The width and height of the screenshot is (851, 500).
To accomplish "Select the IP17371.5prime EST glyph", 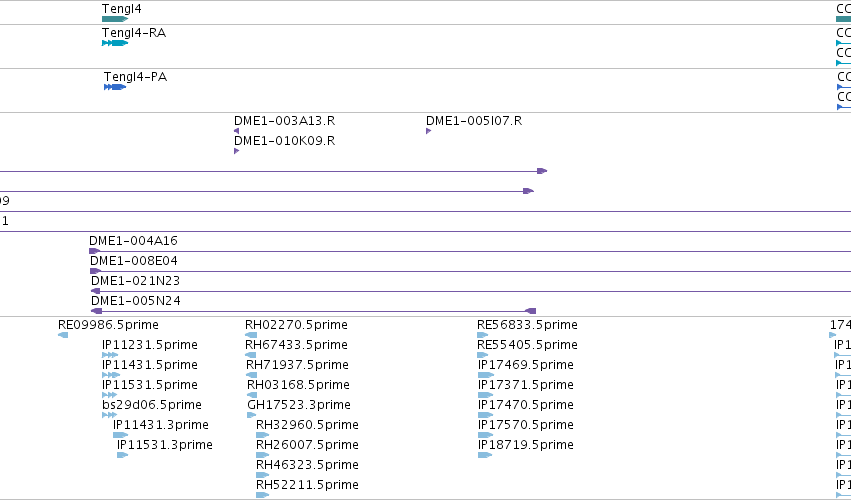I will tap(486, 395).
